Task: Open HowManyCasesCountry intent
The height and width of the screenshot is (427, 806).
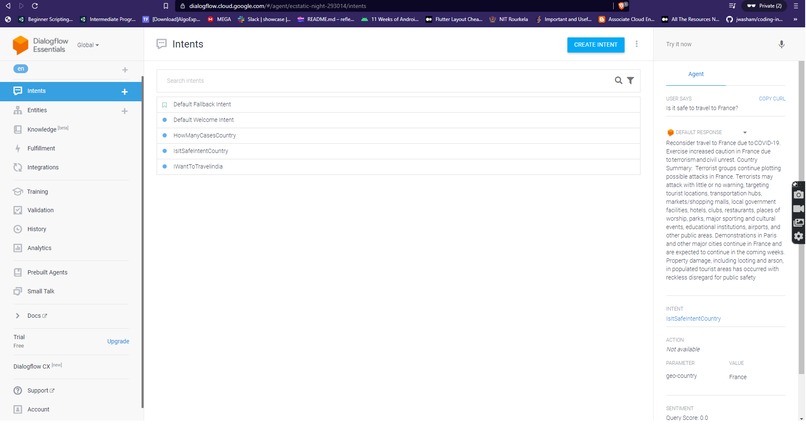Action: [398, 136]
